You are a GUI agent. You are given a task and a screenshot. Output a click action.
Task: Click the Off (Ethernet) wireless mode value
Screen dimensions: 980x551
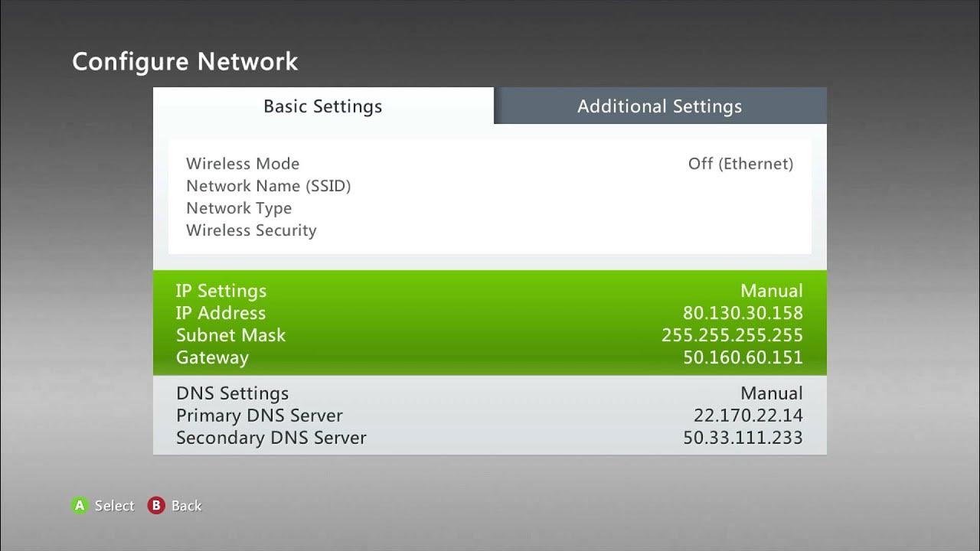pyautogui.click(x=740, y=164)
